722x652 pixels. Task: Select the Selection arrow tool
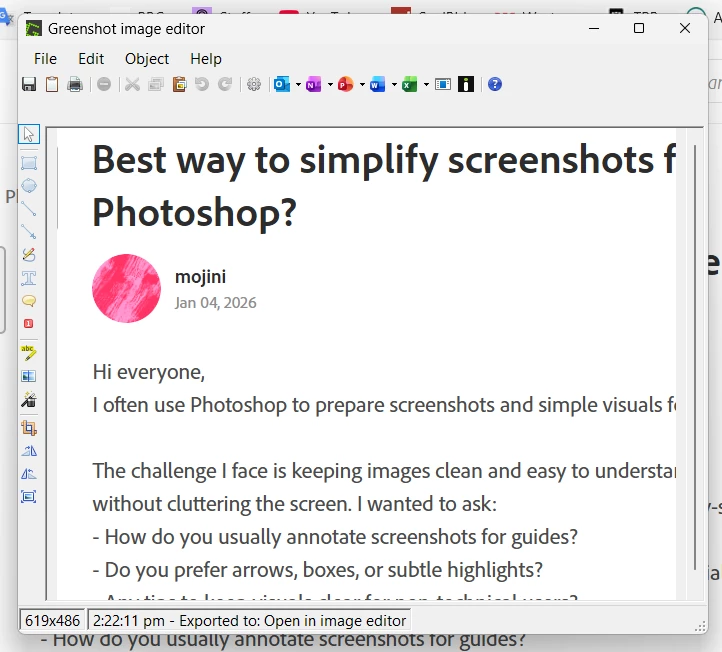(x=29, y=134)
